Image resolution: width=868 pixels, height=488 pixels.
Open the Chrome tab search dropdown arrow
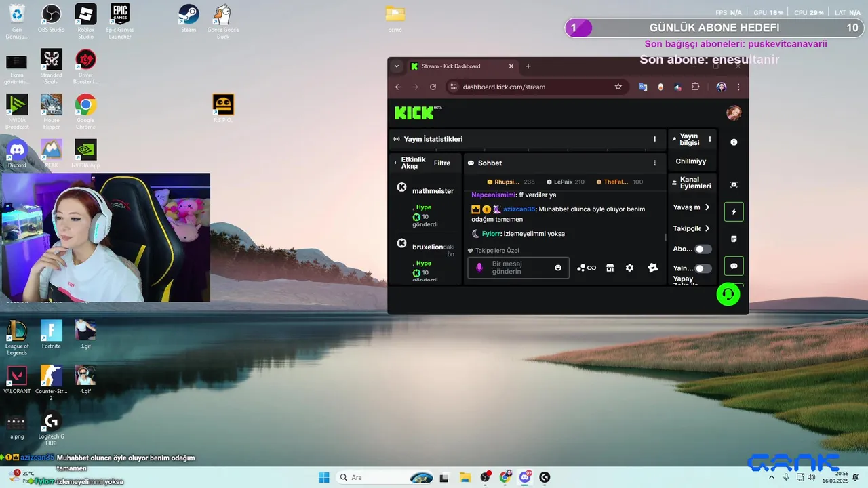(x=397, y=66)
